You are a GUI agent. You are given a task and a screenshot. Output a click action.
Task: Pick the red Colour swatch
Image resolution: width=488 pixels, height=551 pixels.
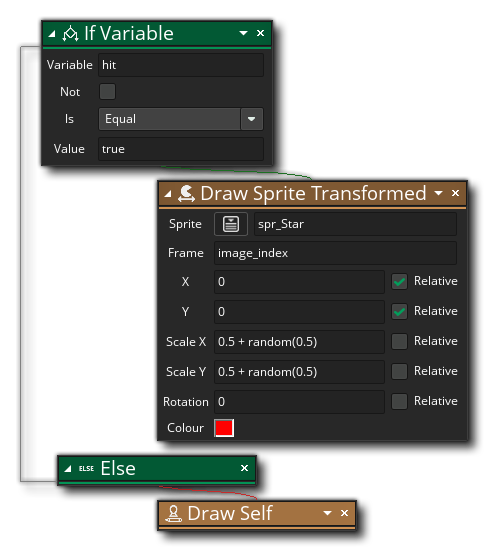(224, 428)
